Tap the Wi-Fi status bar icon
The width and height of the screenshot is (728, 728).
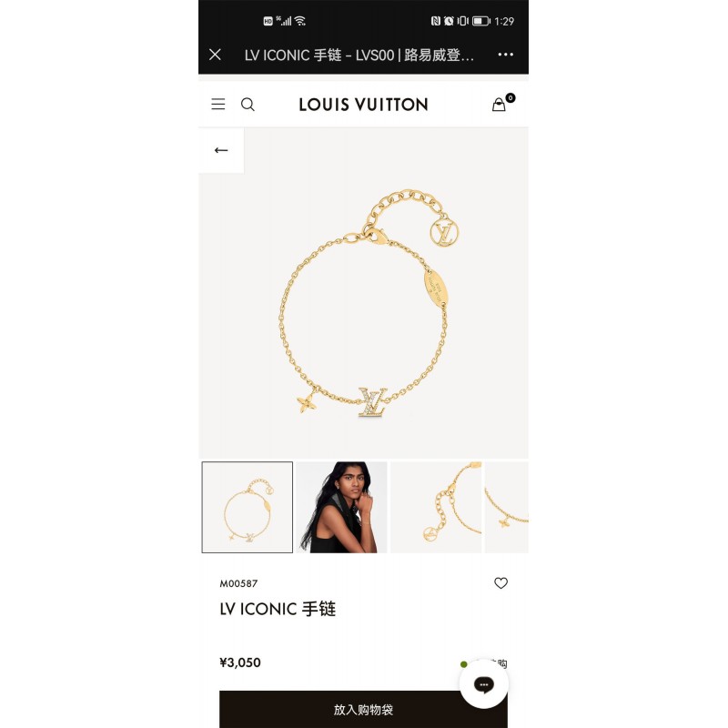(x=300, y=21)
